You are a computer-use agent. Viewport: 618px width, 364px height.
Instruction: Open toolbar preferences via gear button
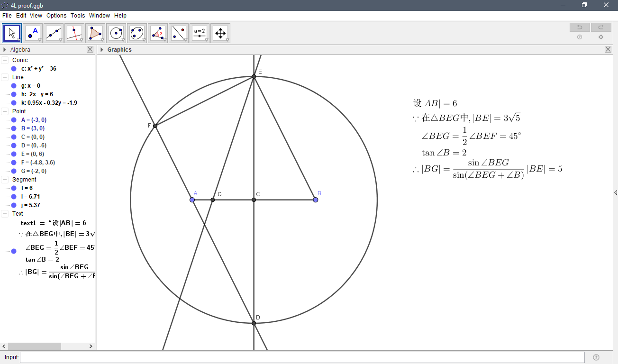click(601, 37)
